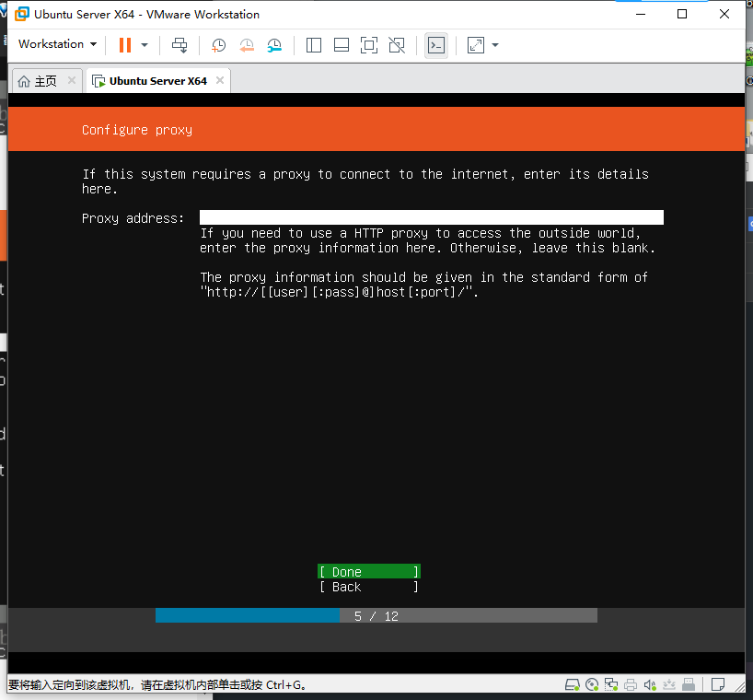Toggle the library sidebar panel
The height and width of the screenshot is (700, 753).
click(314, 45)
